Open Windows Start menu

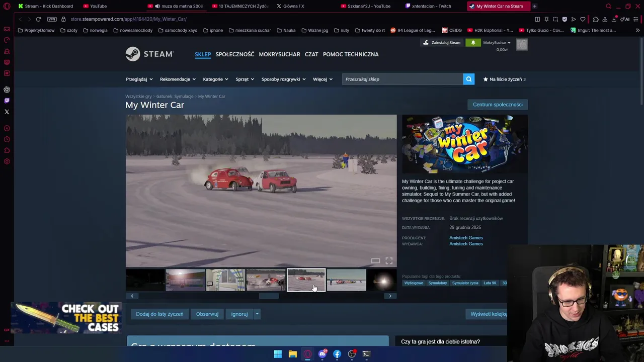click(x=278, y=354)
